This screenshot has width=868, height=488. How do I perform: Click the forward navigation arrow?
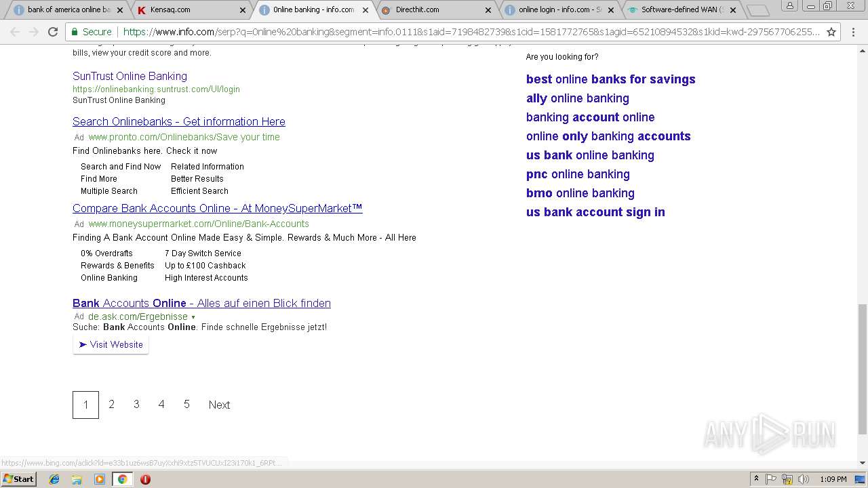34,32
